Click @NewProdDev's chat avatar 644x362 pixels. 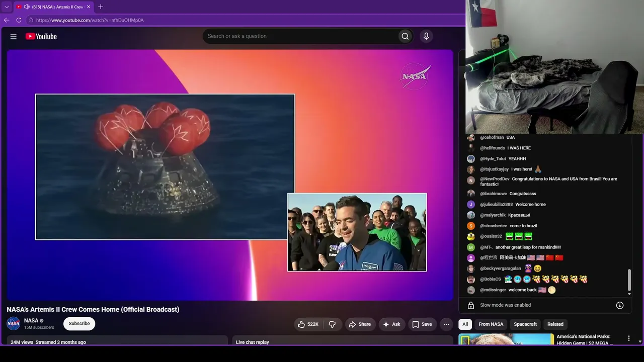pos(471,180)
